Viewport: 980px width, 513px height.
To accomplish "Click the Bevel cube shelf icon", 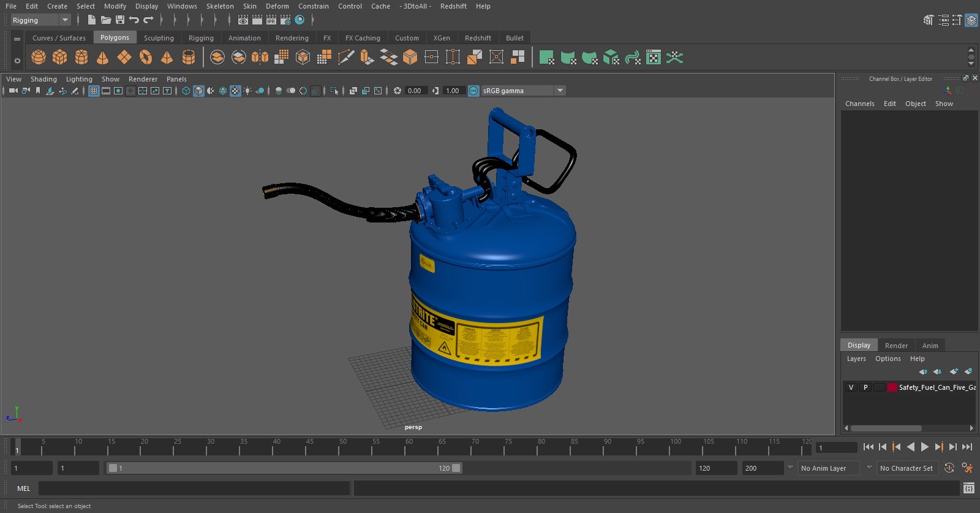I will click(x=410, y=58).
